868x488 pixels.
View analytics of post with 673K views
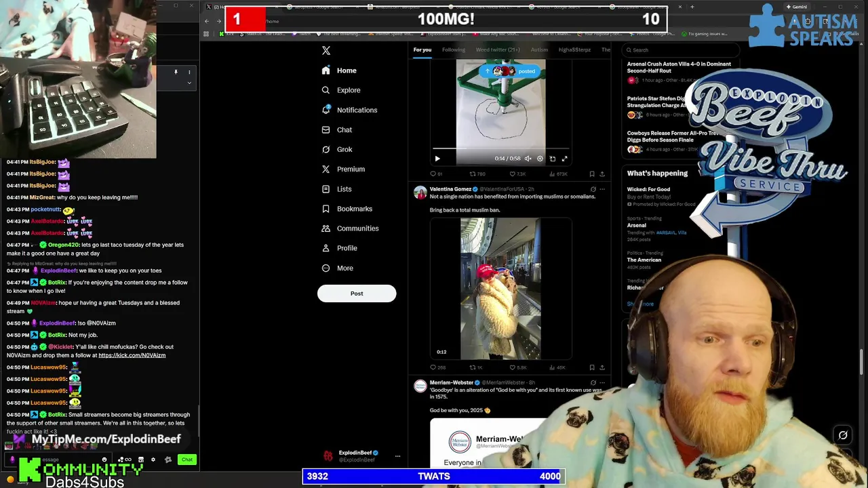(x=557, y=174)
